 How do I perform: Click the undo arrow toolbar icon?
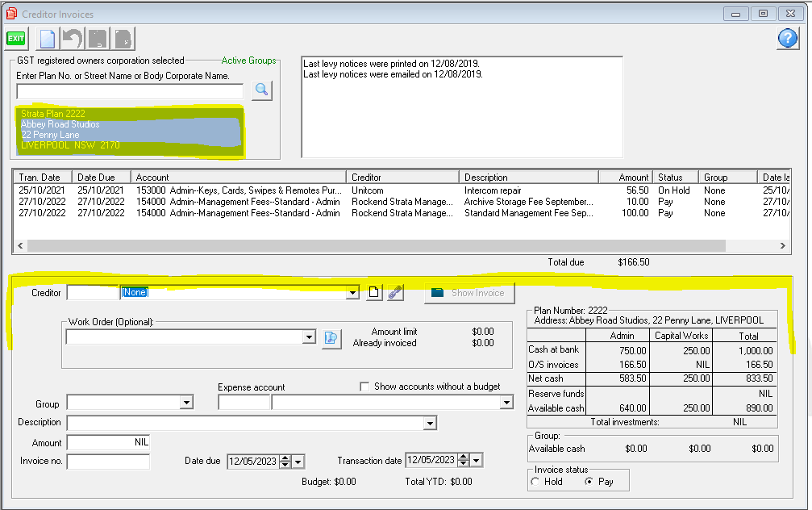72,39
